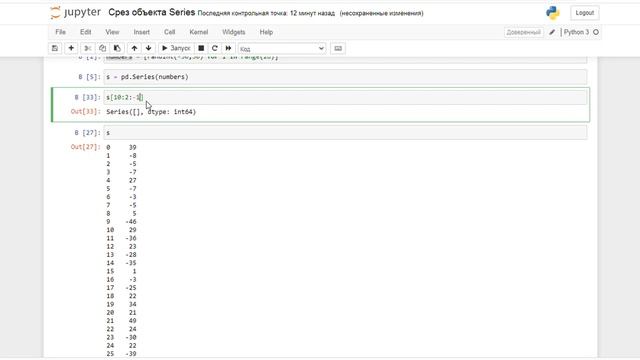Run the cell with Запуск button
This screenshot has height=360, width=640.
pyautogui.click(x=176, y=48)
